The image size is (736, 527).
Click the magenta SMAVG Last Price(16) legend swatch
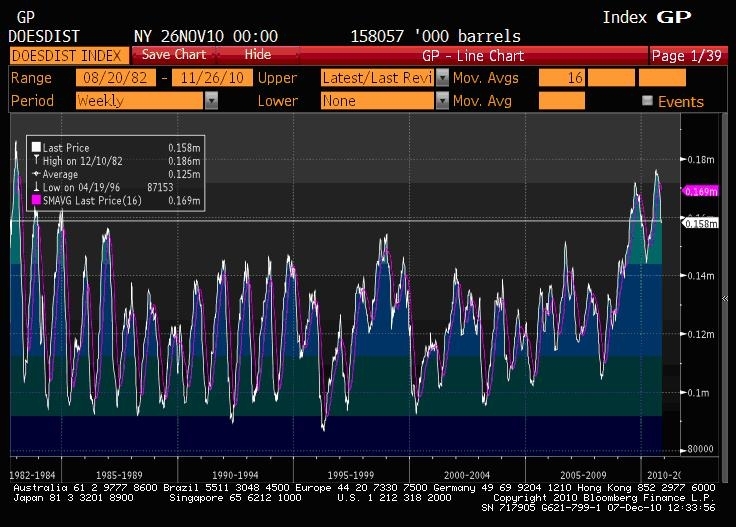tap(36, 201)
